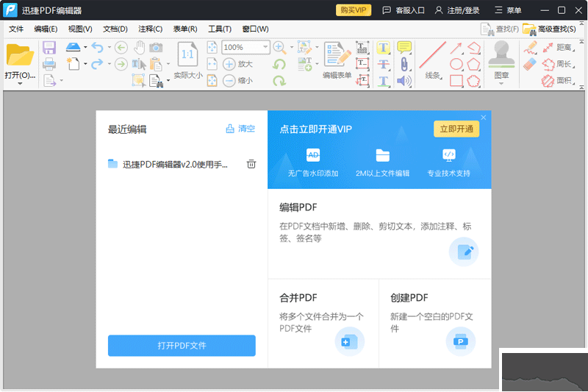Select the Hand pan tool
The image size is (588, 392).
pos(138,48)
